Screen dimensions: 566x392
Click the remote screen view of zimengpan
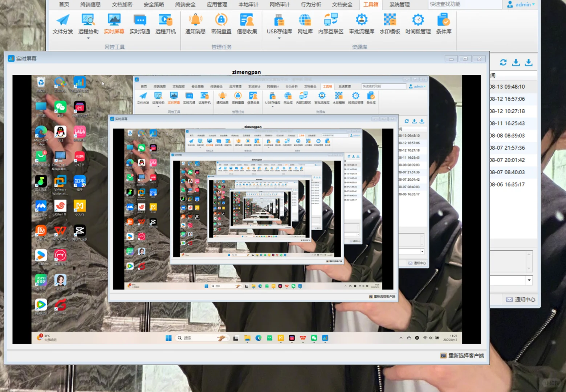click(x=247, y=209)
